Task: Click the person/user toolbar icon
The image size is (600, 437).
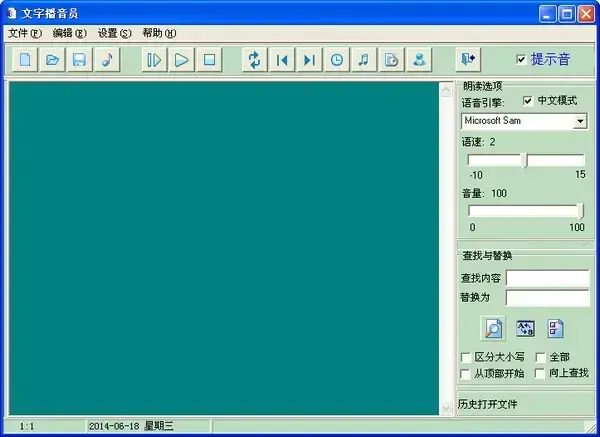Action: point(419,60)
